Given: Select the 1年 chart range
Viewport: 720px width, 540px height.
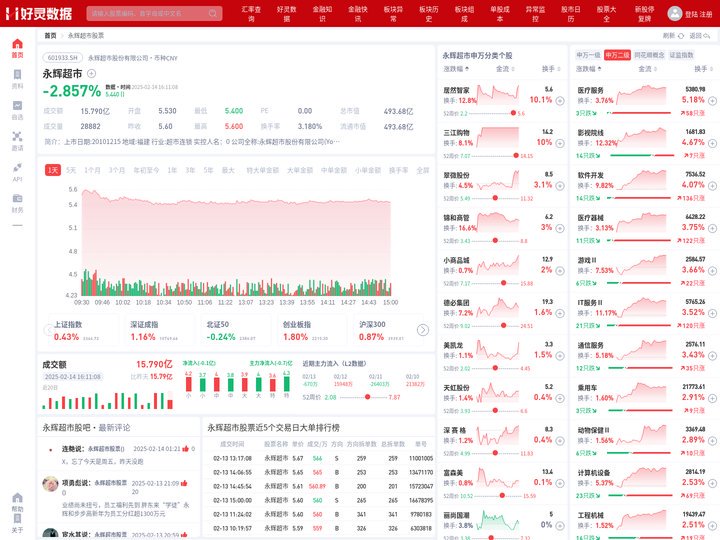Looking at the screenshot, I should [172, 170].
